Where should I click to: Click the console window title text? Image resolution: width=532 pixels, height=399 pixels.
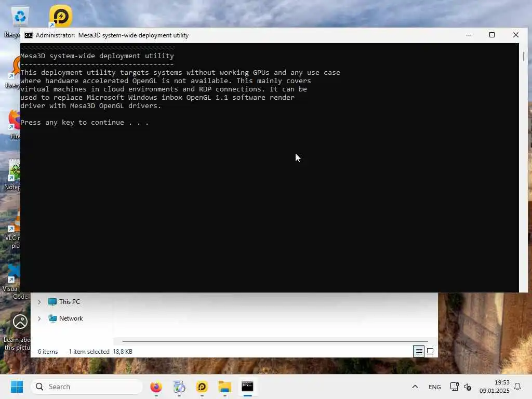[112, 35]
